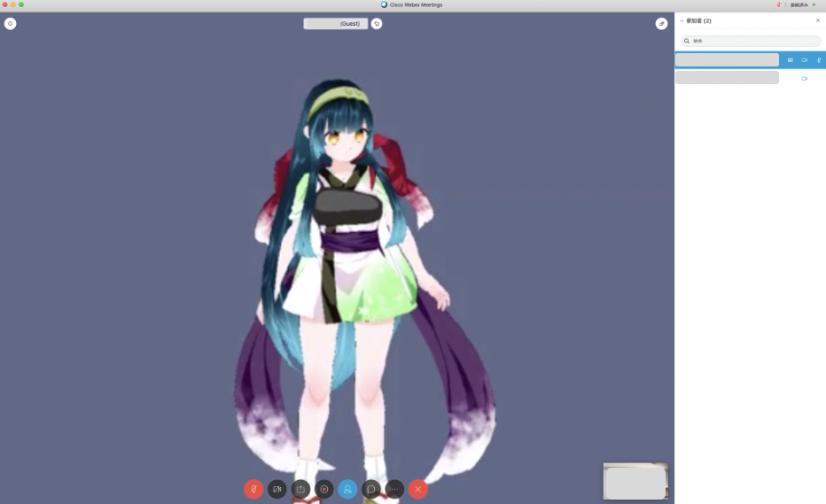The height and width of the screenshot is (504, 826).
Task: Click the magnifier icon in participant search
Action: click(687, 41)
